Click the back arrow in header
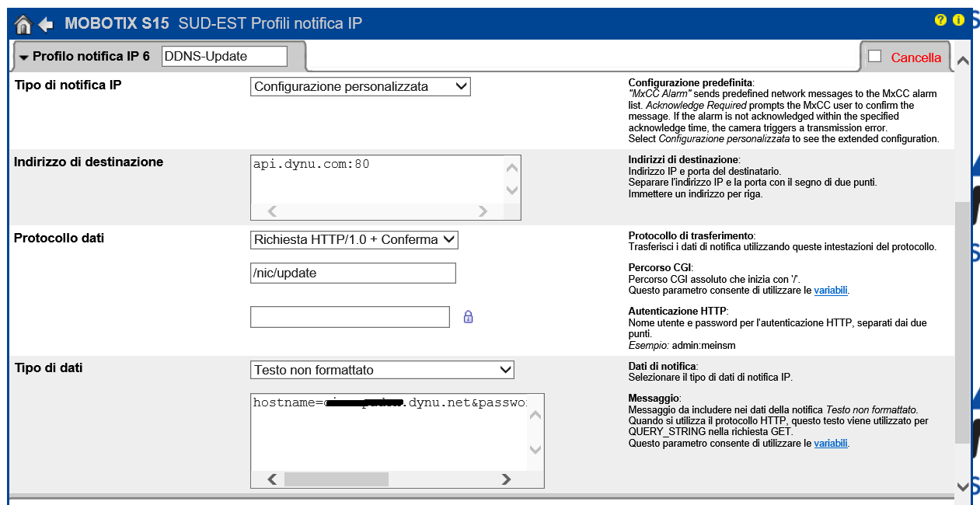This screenshot has height=505, width=980. point(46,24)
